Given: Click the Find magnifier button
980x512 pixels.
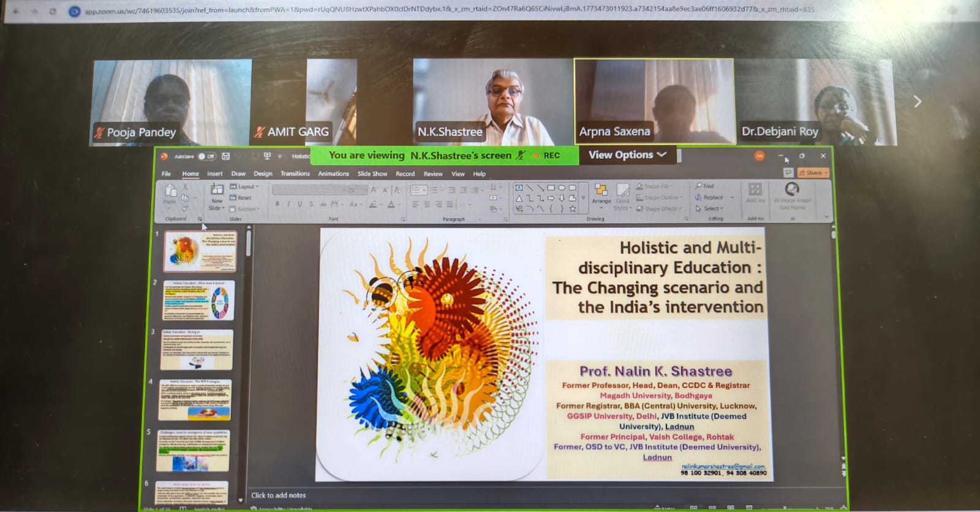Looking at the screenshot, I should pos(705,186).
